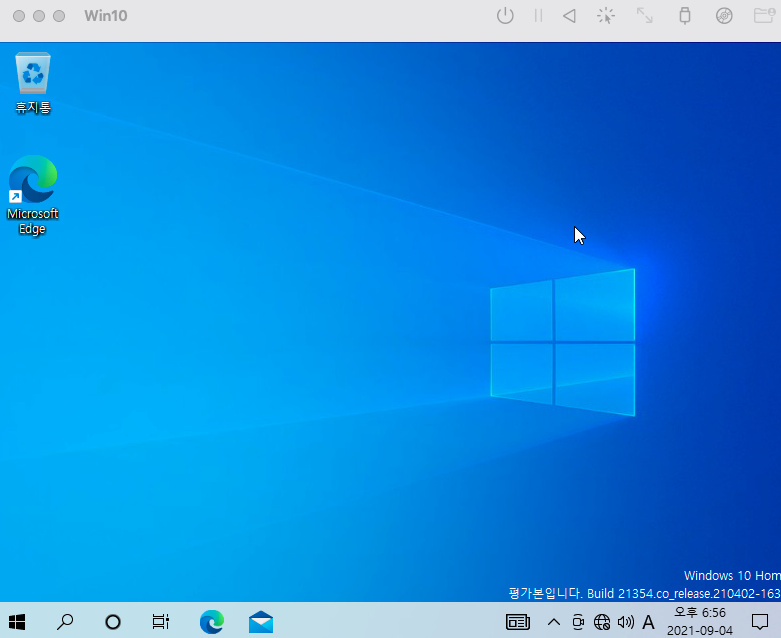781x638 pixels.
Task: Click the VM power button in toolbar
Action: tap(505, 16)
